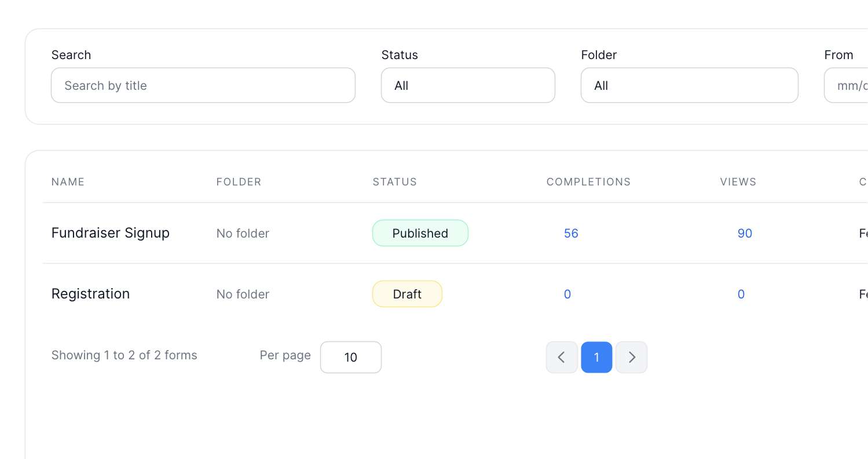Select page 1 in the pagination
The height and width of the screenshot is (459, 868).
(596, 357)
